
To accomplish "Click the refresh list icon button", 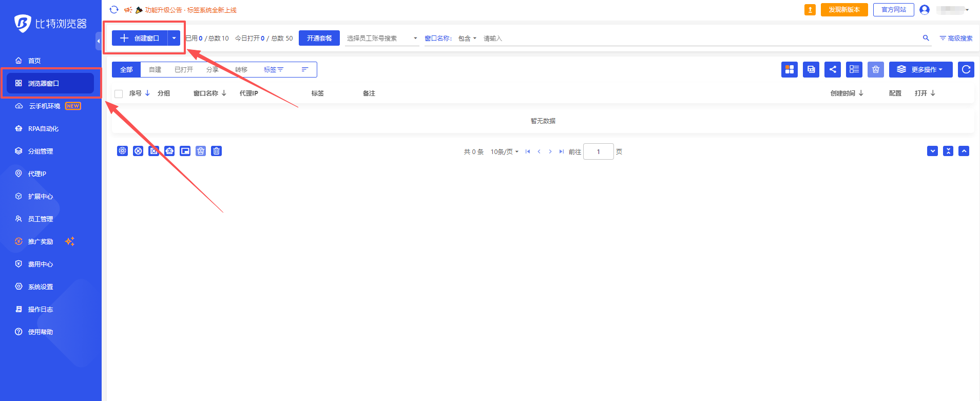I will pyautogui.click(x=966, y=69).
